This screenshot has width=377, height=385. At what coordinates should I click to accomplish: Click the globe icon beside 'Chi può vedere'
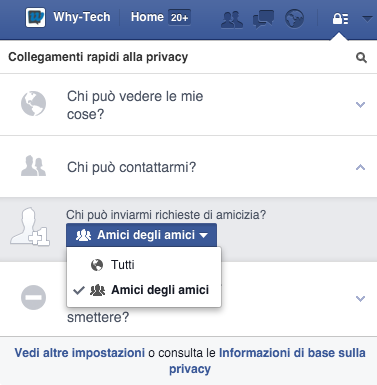tap(33, 104)
